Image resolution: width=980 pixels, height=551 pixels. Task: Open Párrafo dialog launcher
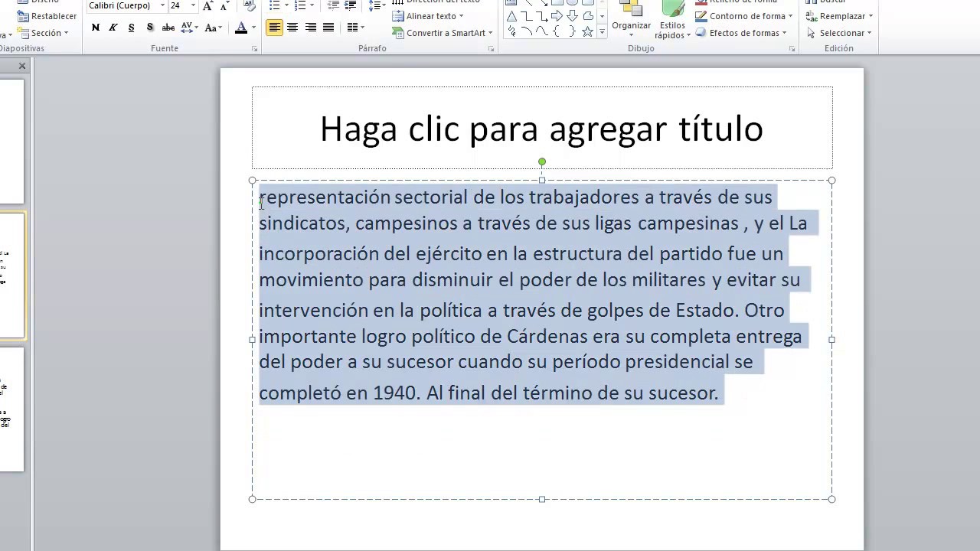click(x=492, y=49)
